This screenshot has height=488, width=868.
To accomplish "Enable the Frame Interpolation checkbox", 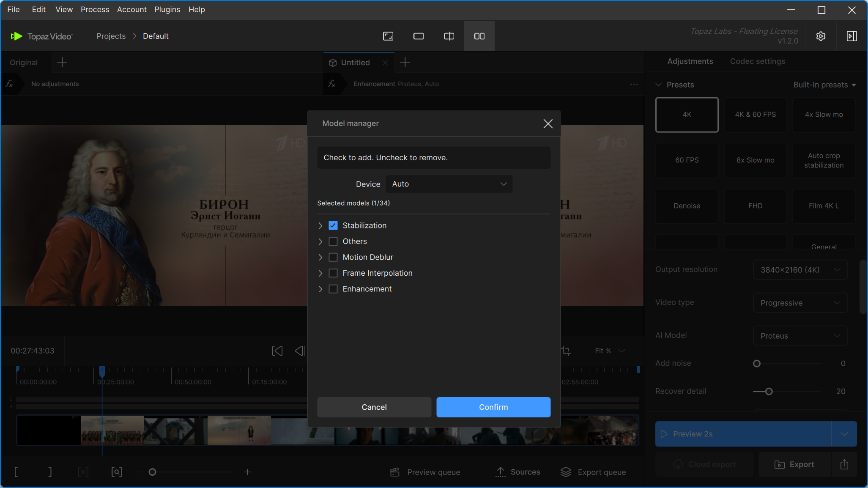I will pyautogui.click(x=333, y=273).
